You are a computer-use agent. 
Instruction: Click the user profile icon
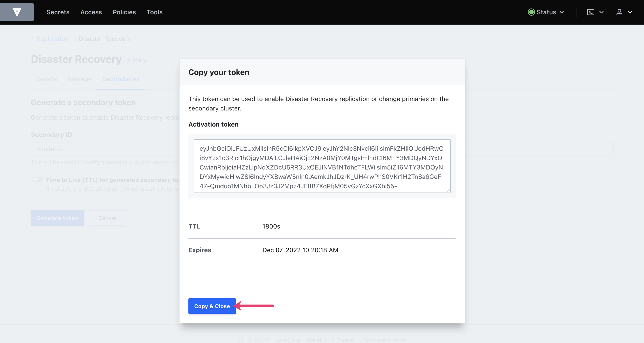tap(619, 12)
